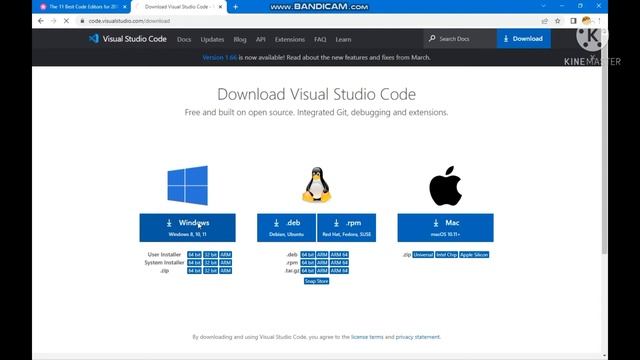This screenshot has height=360, width=640.
Task: Open the Blog menu item
Action: click(240, 40)
